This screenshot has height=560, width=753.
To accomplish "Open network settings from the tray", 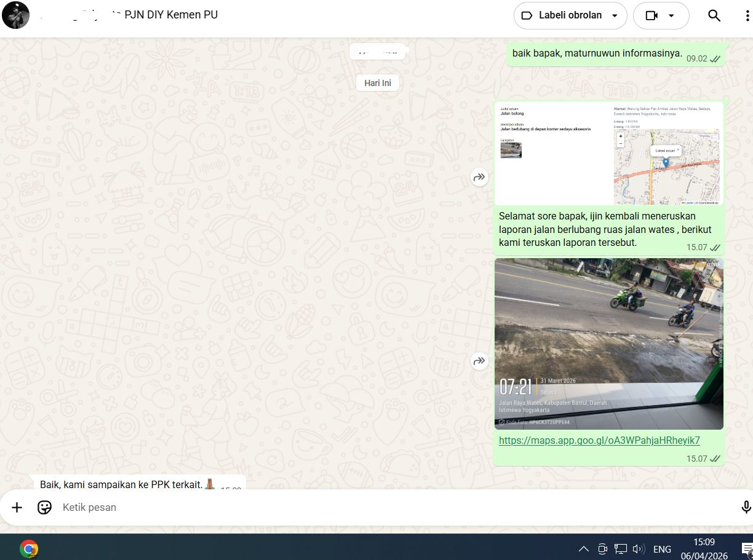I will point(621,549).
